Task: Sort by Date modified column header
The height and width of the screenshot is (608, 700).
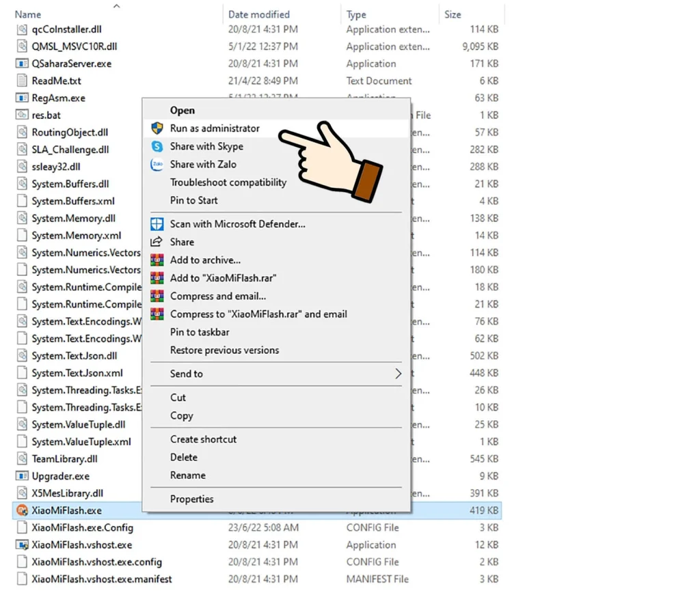Action: coord(258,14)
